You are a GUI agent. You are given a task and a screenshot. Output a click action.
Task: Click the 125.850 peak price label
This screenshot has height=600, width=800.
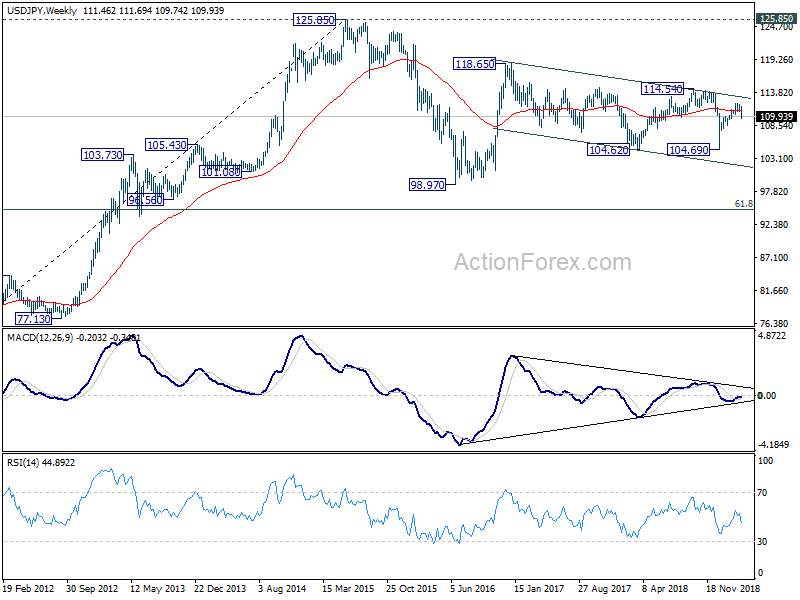pyautogui.click(x=315, y=20)
